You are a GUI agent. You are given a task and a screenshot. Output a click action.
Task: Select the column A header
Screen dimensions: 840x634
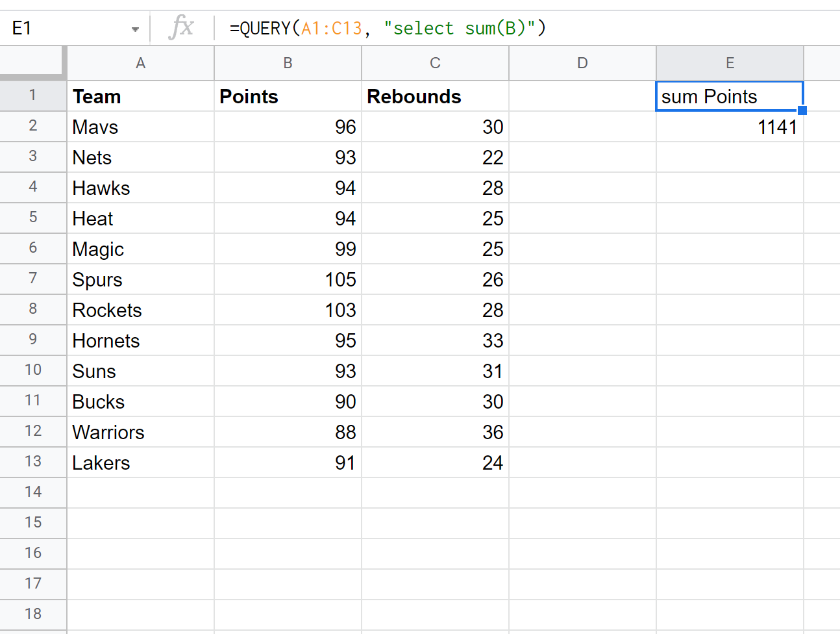click(x=140, y=63)
